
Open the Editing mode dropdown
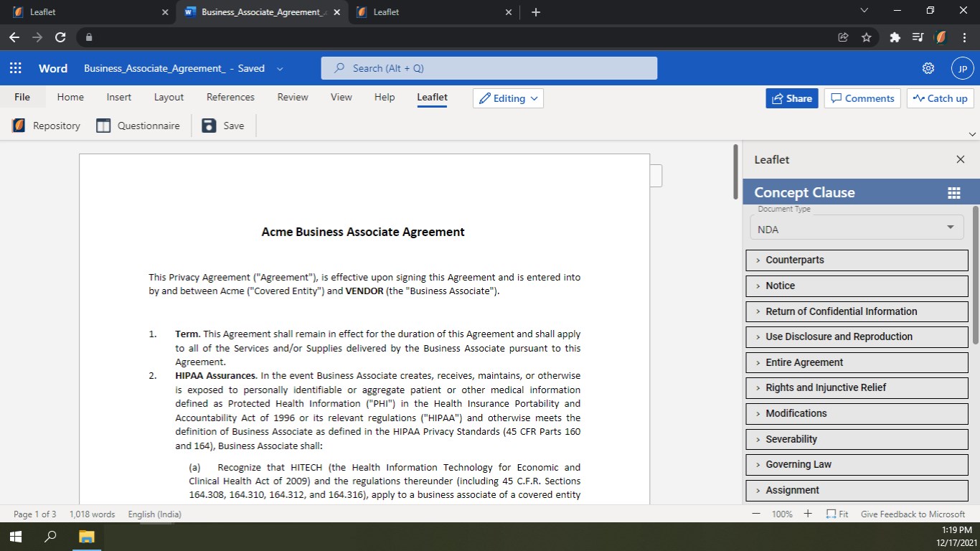pyautogui.click(x=508, y=98)
